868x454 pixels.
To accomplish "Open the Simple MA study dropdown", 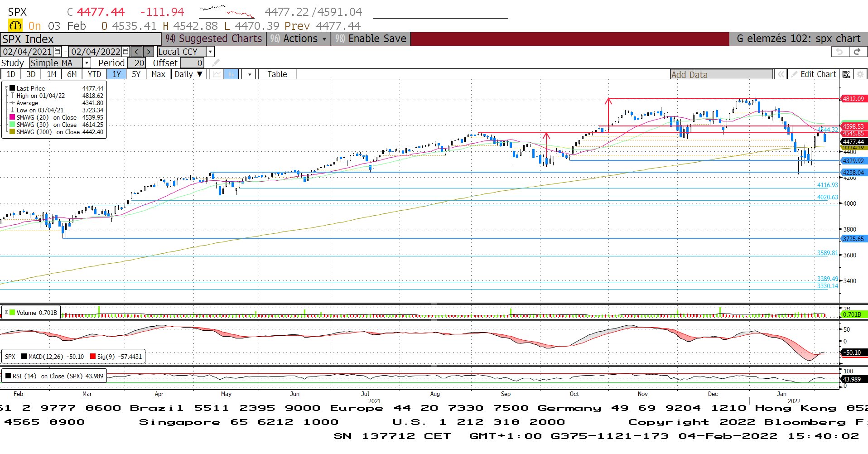I will 87,63.
